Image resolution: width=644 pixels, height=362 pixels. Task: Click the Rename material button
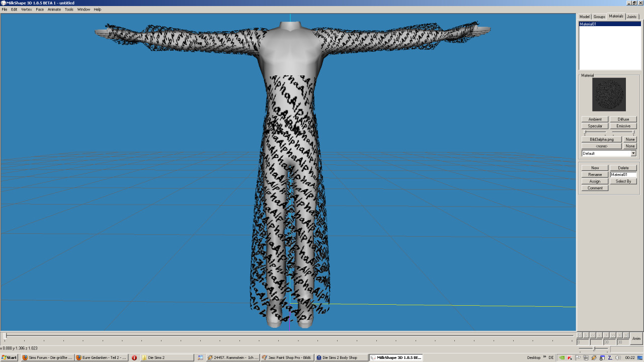point(595,174)
